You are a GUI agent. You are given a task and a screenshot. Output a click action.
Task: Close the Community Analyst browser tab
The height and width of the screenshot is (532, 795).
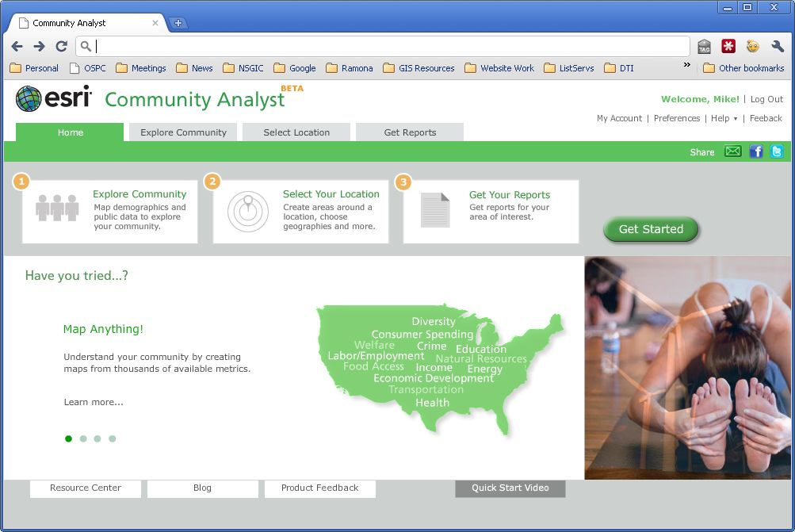[x=155, y=23]
